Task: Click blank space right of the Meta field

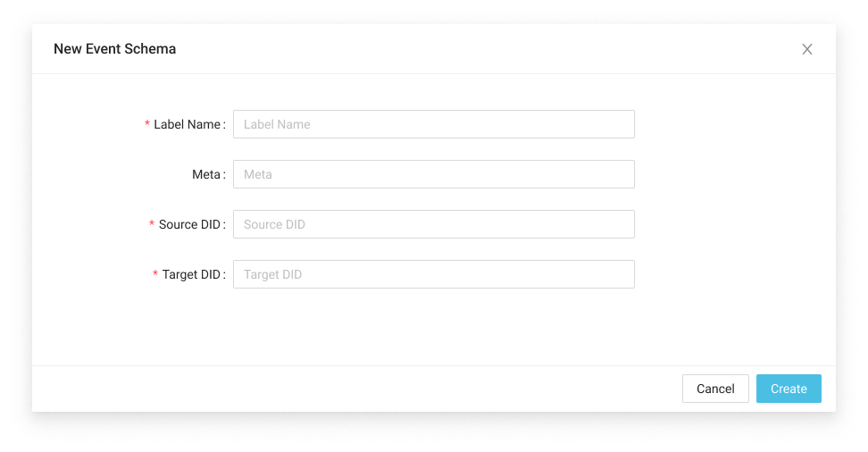Action: tap(732, 174)
